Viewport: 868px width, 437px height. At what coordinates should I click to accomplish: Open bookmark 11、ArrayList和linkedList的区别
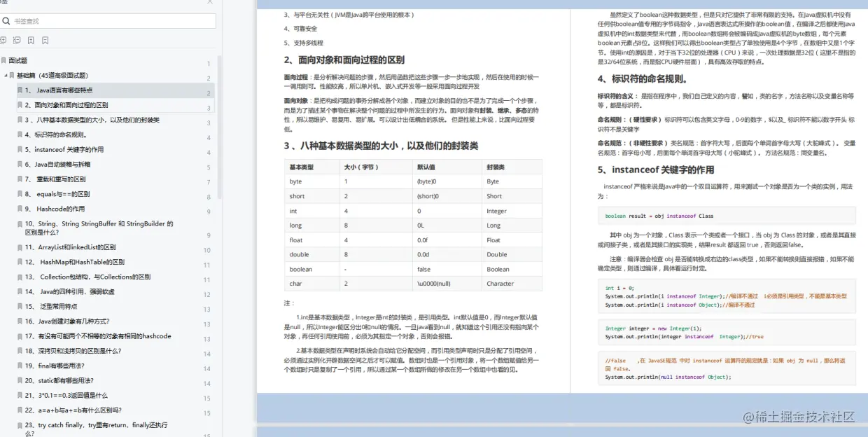(x=71, y=247)
